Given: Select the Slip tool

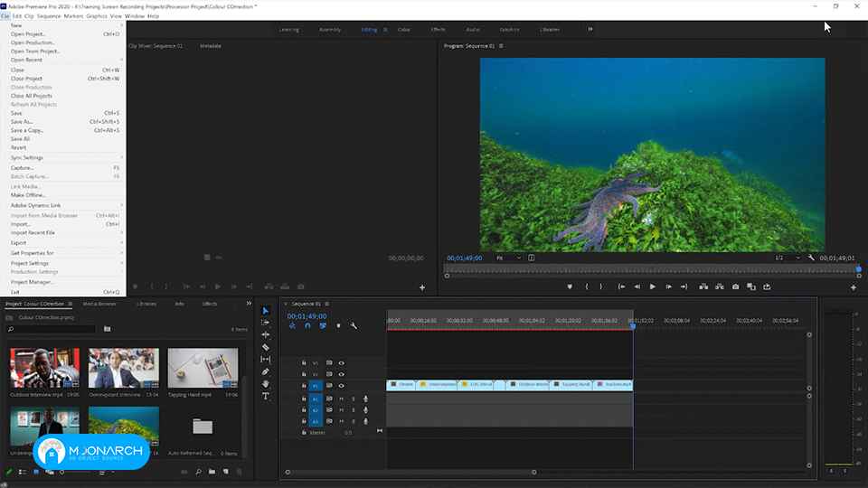Looking at the screenshot, I should pos(266,359).
